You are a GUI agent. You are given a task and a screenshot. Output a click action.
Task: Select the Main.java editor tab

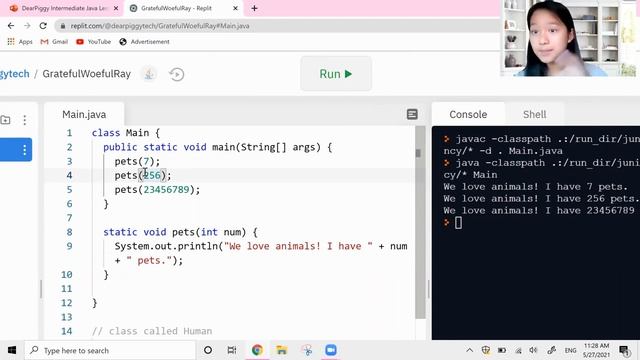coord(84,114)
